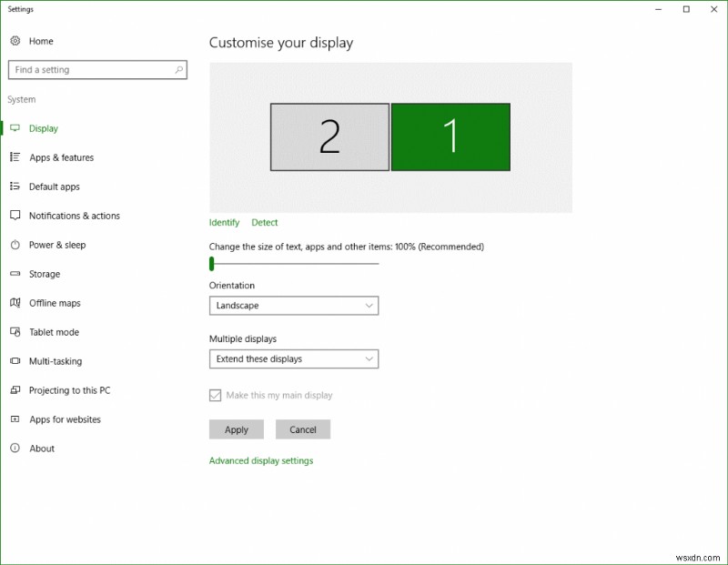Check Make this my main display
728x565 pixels.
[x=215, y=395]
